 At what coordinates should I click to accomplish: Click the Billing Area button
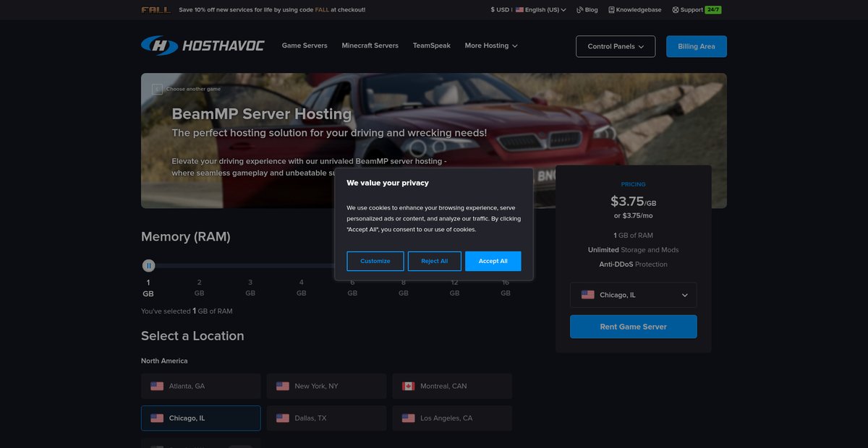697,46
